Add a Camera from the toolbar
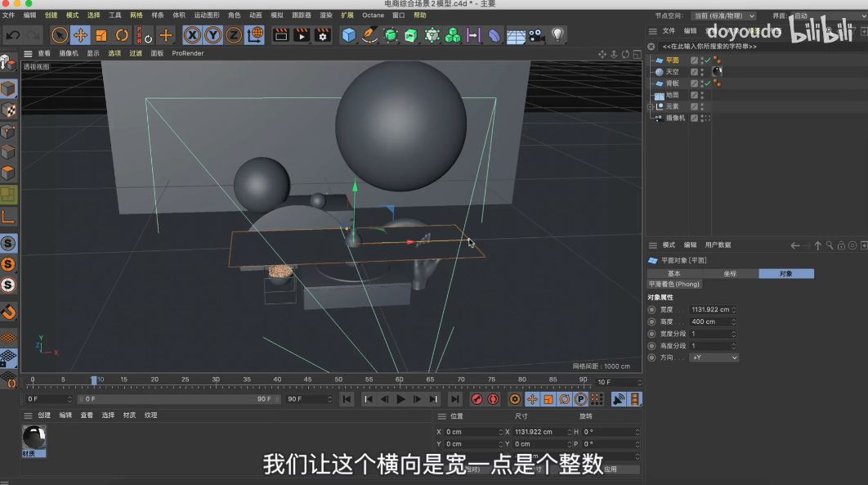 pos(535,35)
